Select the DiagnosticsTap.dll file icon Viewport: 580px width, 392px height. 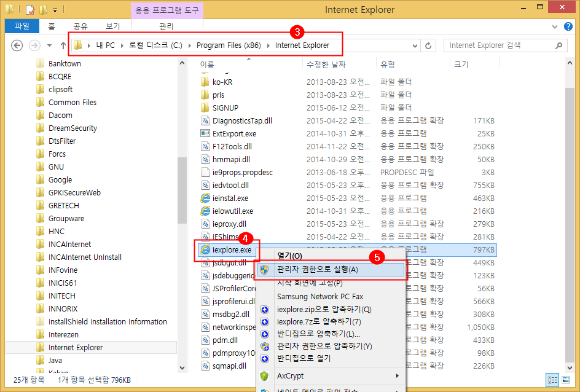[x=205, y=120]
